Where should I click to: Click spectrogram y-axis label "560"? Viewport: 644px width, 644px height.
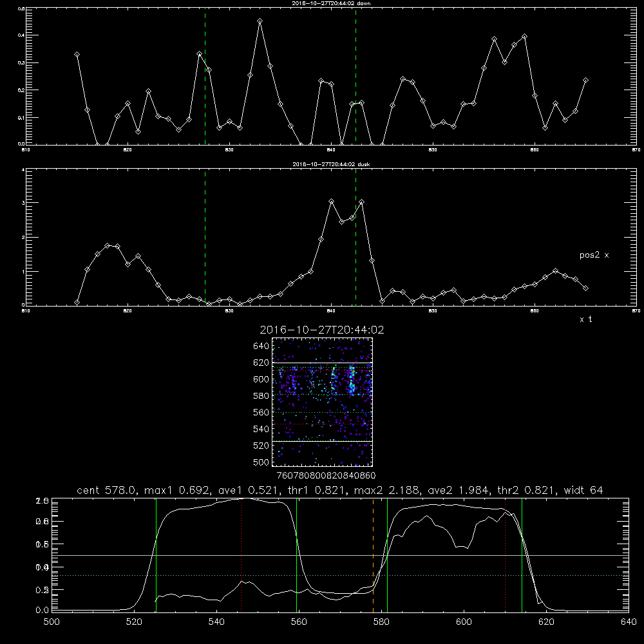pyautogui.click(x=261, y=412)
